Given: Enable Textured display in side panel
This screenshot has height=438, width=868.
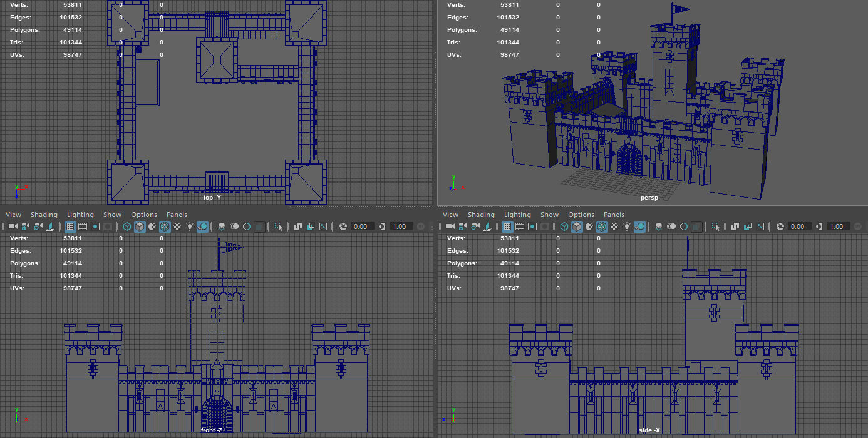Looking at the screenshot, I should click(615, 227).
